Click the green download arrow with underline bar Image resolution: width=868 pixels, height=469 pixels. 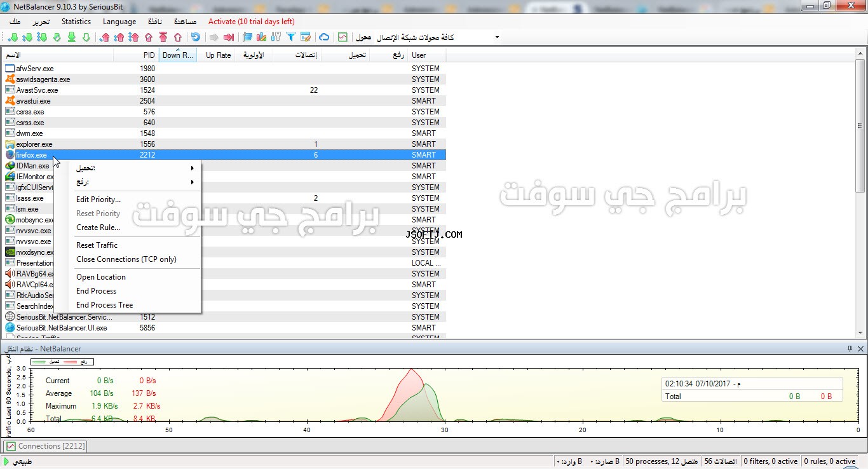point(71,37)
